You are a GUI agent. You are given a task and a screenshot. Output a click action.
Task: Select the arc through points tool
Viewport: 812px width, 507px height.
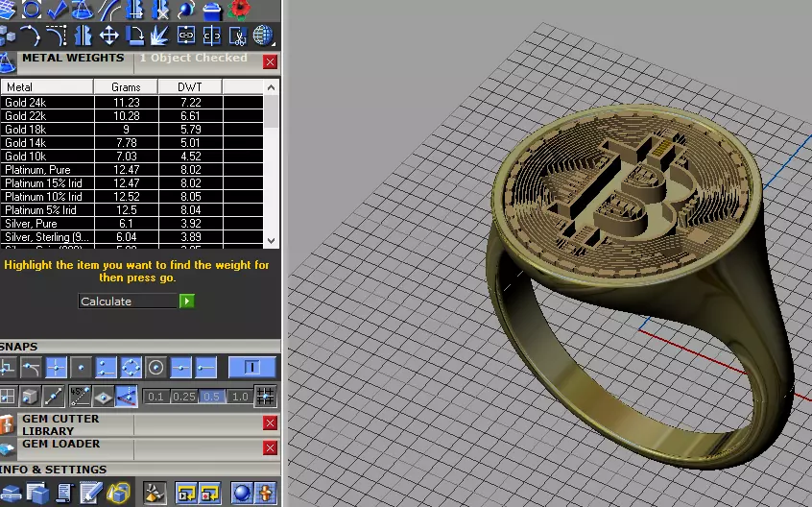[31, 36]
